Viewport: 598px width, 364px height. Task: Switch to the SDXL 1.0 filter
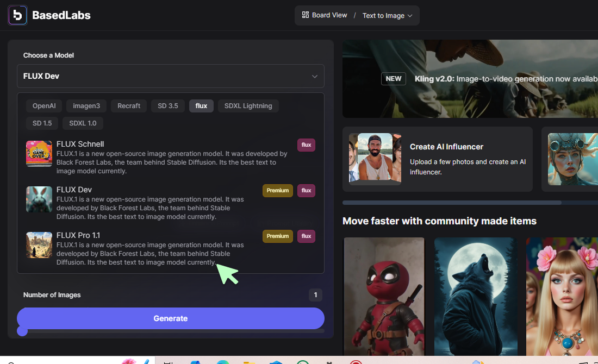point(83,123)
